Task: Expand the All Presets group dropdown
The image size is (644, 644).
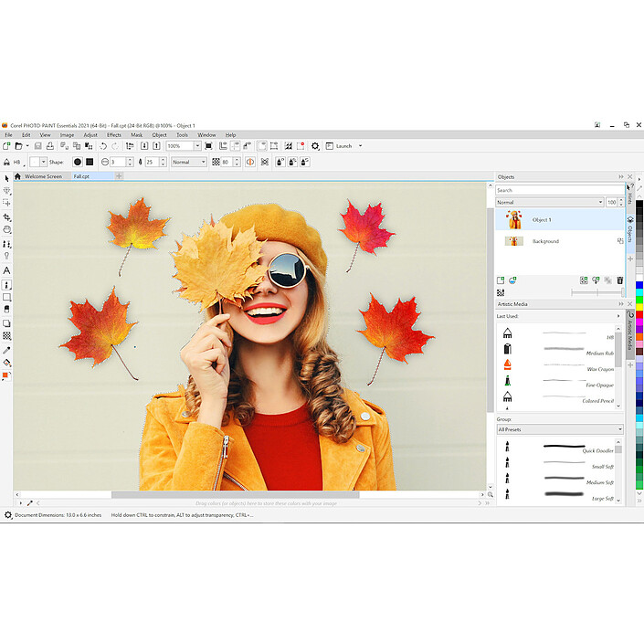Action: tap(619, 429)
